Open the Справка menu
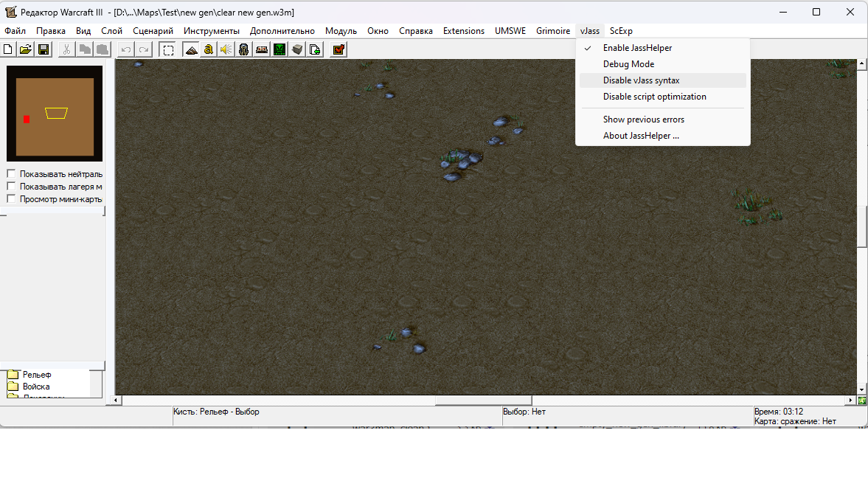Viewport: 868px width, 478px height. point(416,31)
